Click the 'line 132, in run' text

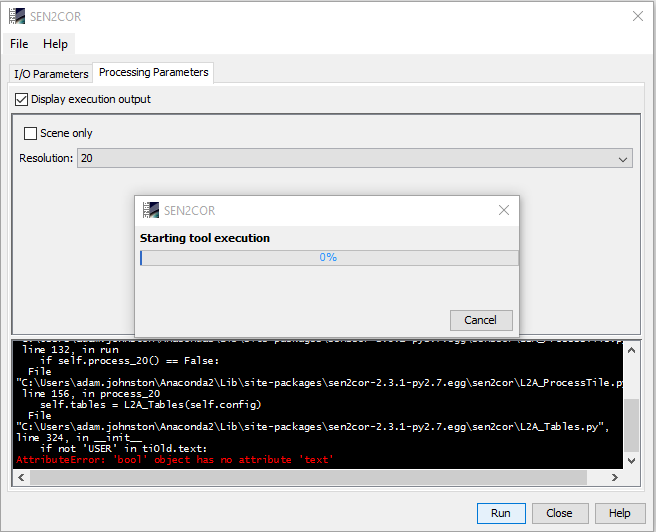70,350
